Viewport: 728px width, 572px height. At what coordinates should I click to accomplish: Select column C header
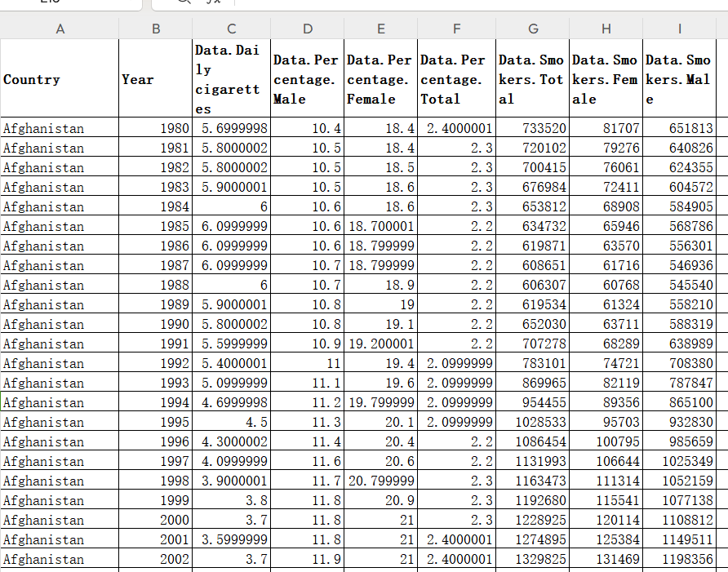[x=231, y=29]
